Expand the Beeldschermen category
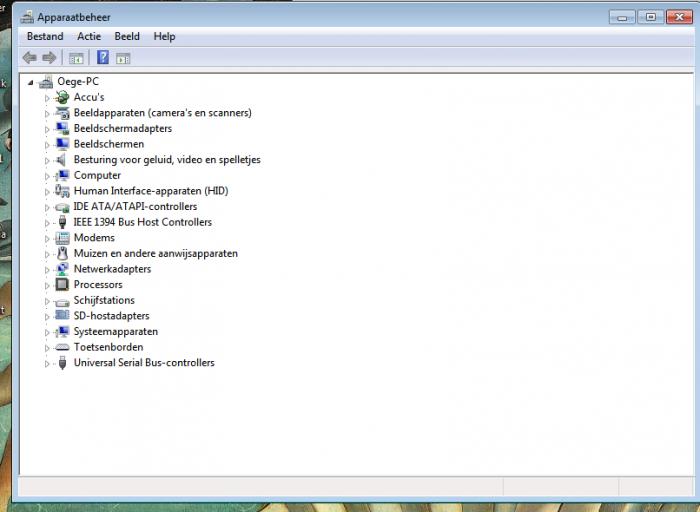 click(47, 145)
